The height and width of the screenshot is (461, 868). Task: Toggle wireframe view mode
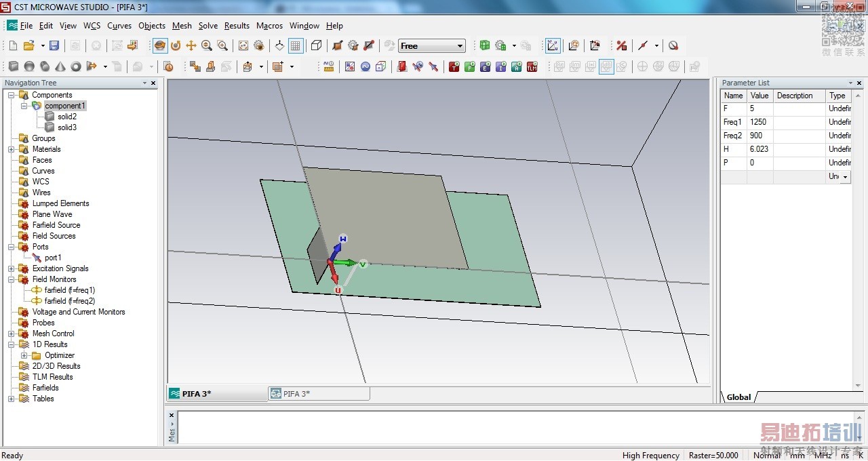pyautogui.click(x=316, y=45)
